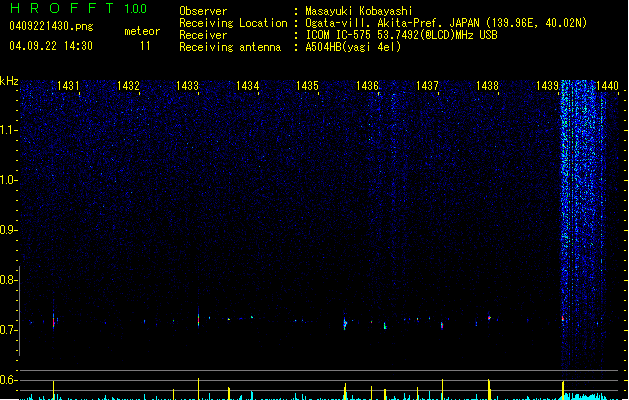
Task: Click receiver text ICOM IC-575 53.7492 MHz
Action: tap(401, 35)
